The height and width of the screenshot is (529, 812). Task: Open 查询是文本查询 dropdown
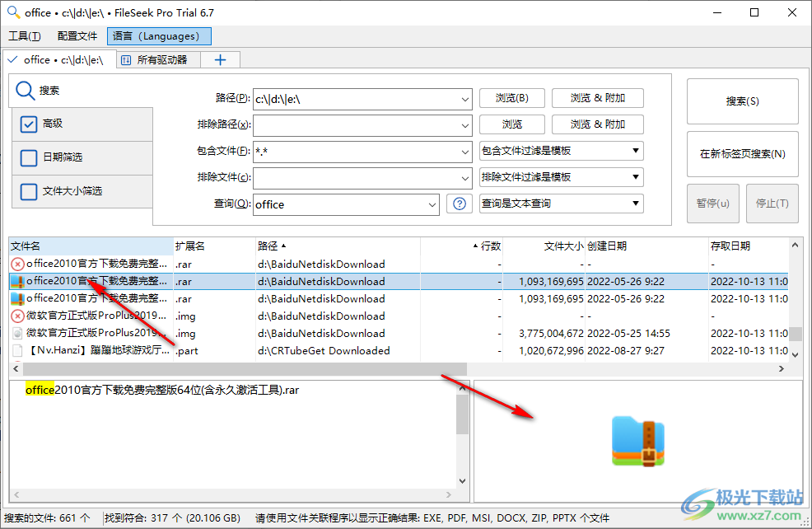tap(562, 204)
